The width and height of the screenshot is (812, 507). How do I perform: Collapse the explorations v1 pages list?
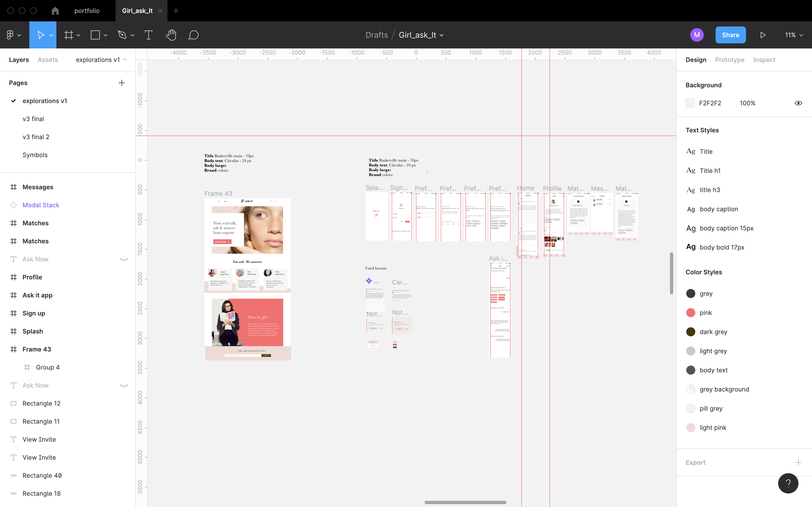pyautogui.click(x=125, y=60)
